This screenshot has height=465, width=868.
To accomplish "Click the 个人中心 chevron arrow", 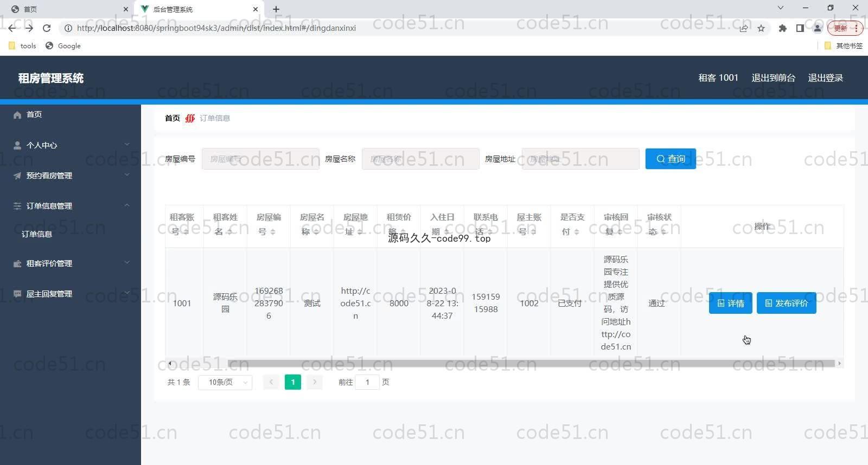I will 127,144.
